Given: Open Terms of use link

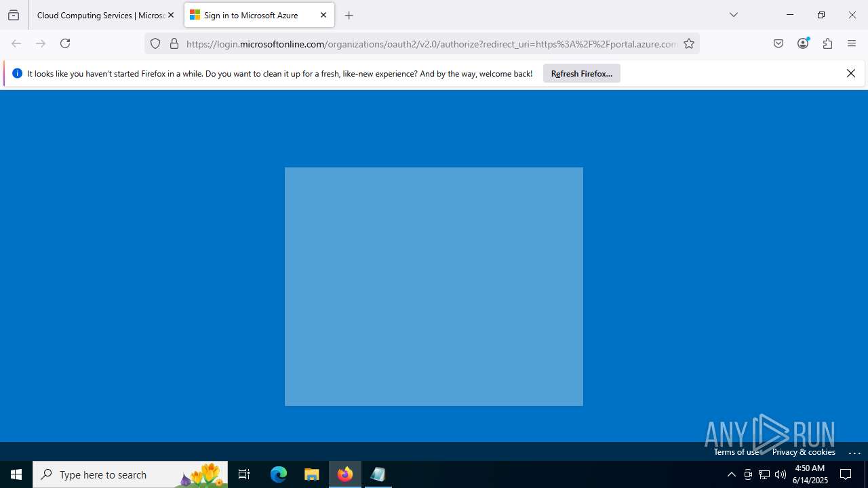Looking at the screenshot, I should (x=736, y=452).
